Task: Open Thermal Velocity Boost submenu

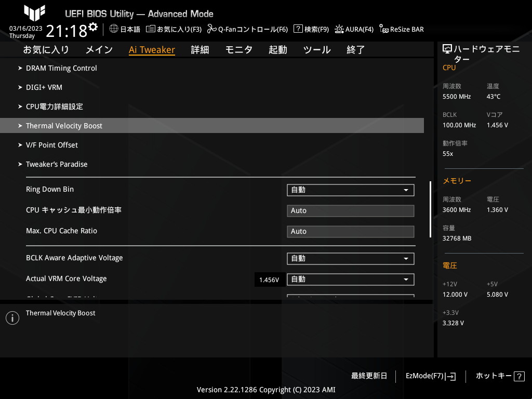Action: [212, 126]
